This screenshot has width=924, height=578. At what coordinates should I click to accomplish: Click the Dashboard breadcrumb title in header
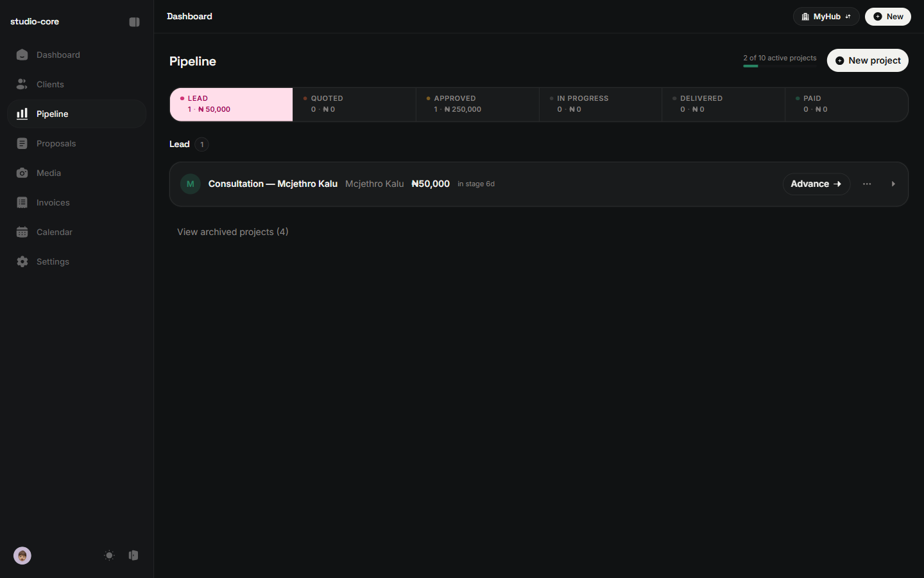point(189,16)
